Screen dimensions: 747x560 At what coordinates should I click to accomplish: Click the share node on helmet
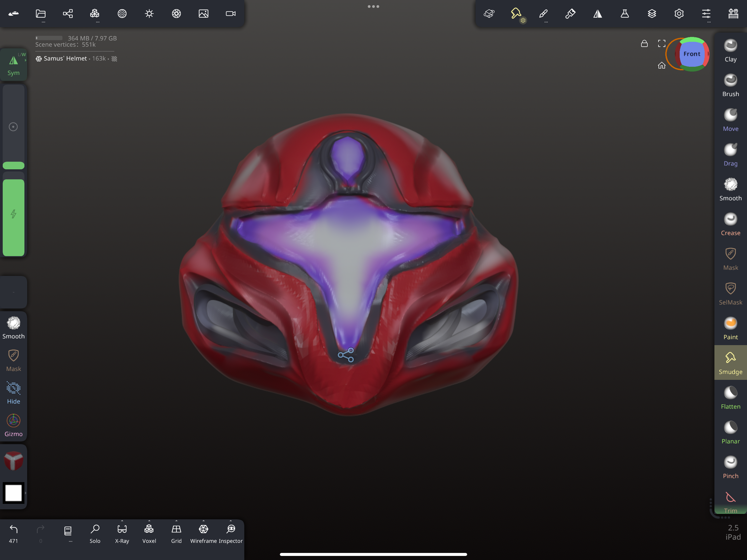(x=346, y=355)
